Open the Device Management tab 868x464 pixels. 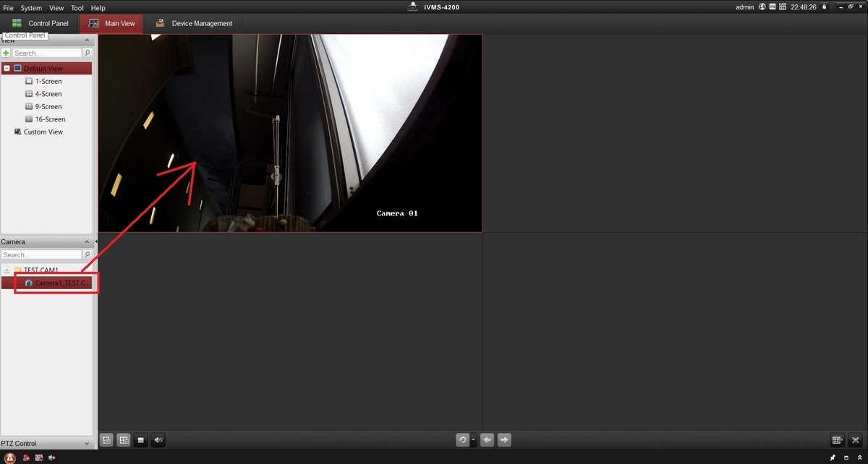point(193,23)
